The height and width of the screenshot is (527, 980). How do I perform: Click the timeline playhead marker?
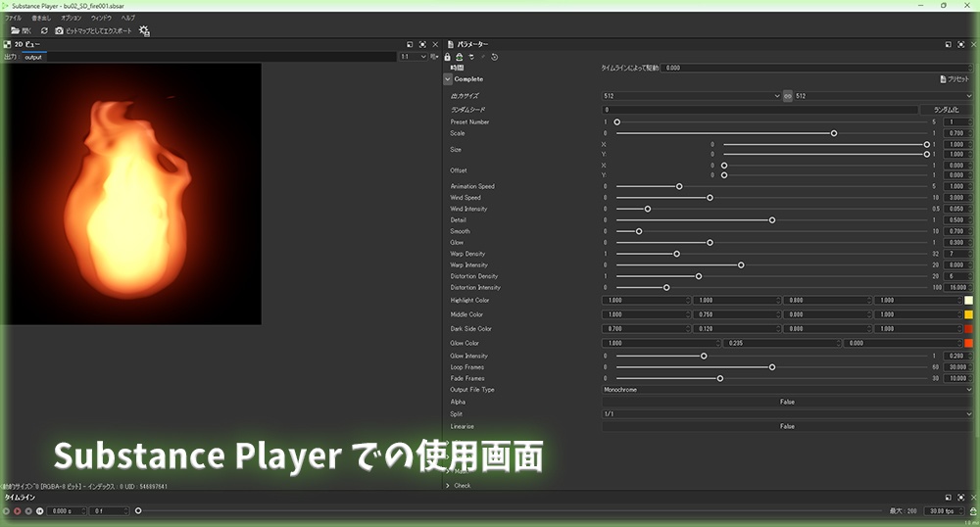point(138,510)
